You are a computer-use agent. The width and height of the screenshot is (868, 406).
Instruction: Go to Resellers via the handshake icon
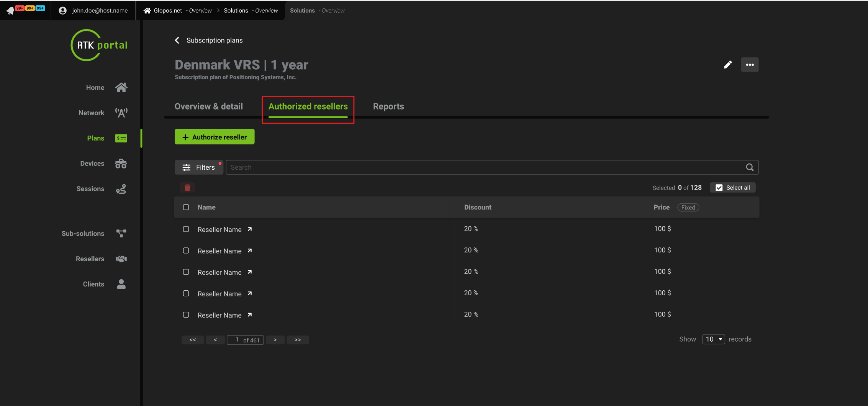click(121, 259)
